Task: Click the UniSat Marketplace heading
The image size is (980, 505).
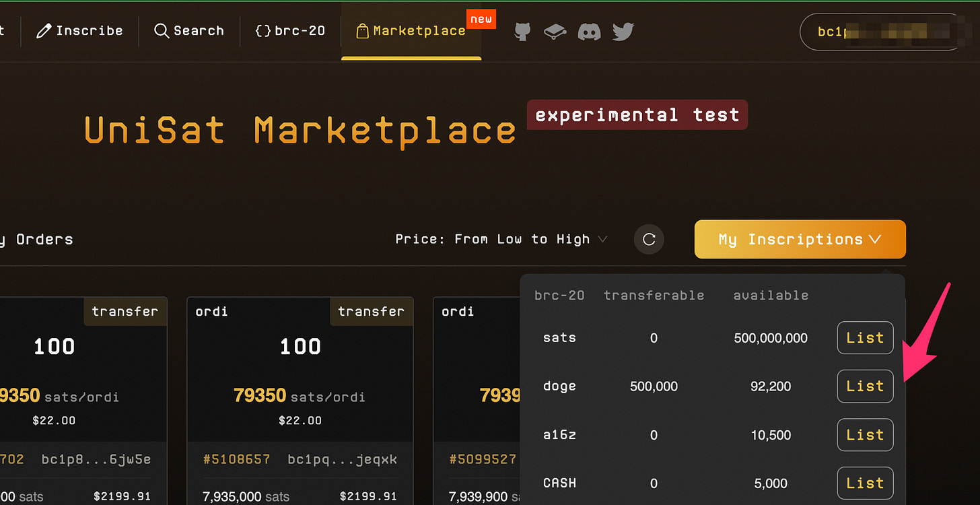Action: (x=300, y=130)
